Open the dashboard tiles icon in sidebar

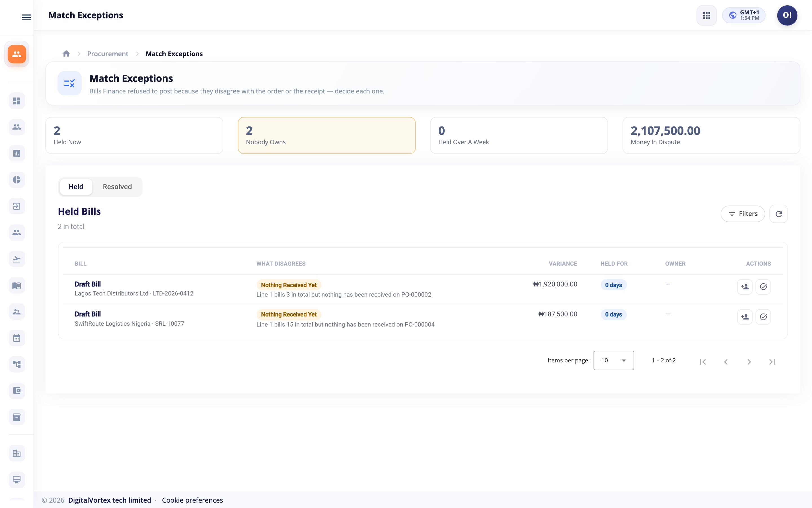(17, 101)
